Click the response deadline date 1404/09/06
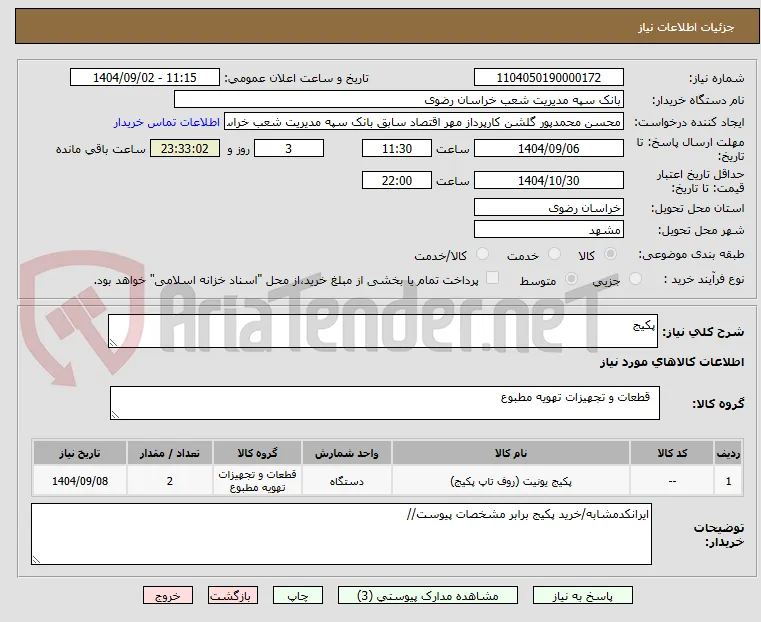Viewport: 761px width, 622px height. (548, 148)
